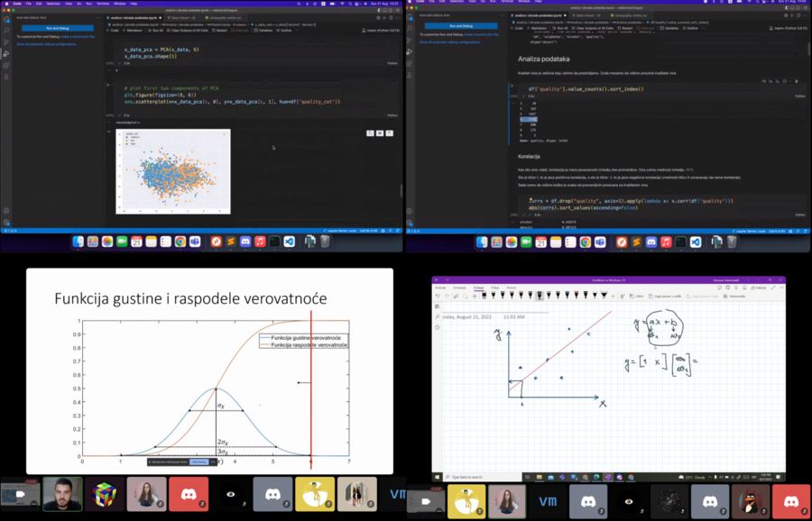Expand the Outline dropdown in left notebook toolbar
812x521 pixels.
[x=288, y=30]
